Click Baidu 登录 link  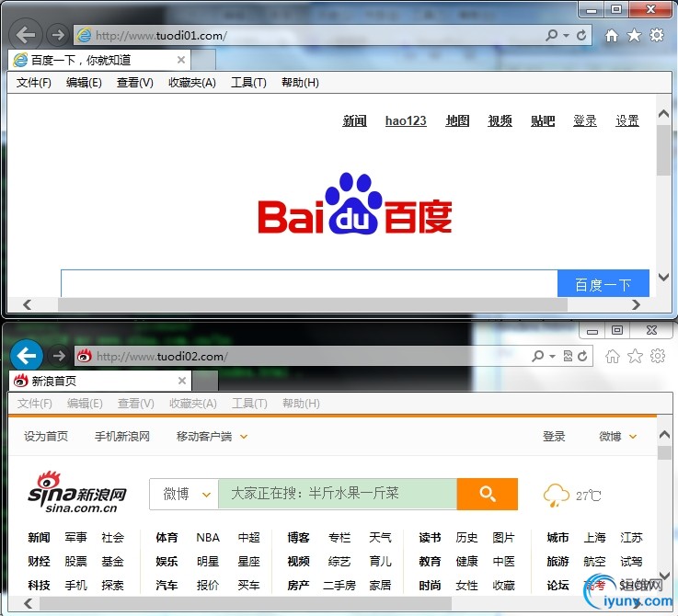click(x=585, y=120)
